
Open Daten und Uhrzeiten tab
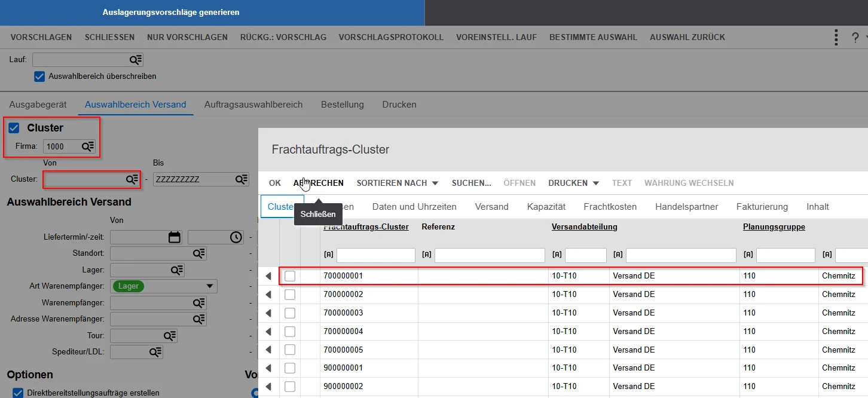click(414, 207)
